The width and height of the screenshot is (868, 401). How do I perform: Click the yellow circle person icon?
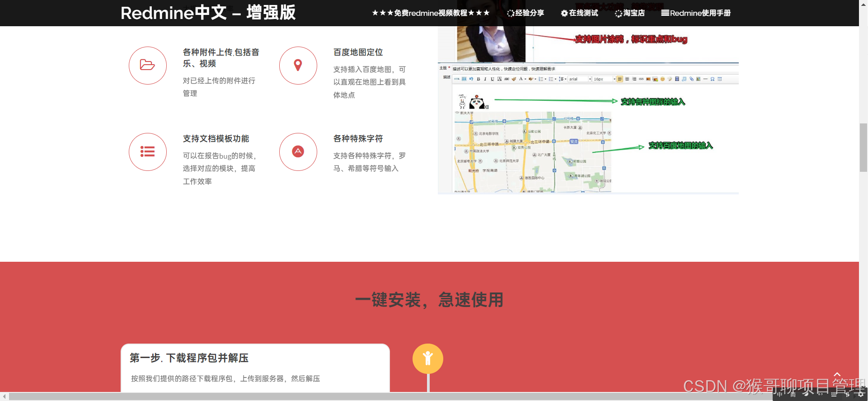[427, 359]
